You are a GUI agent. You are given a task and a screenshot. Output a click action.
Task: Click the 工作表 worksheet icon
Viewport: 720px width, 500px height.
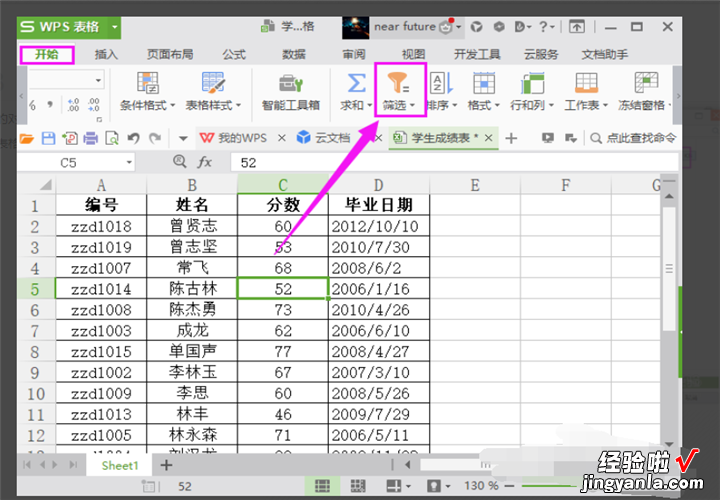coord(586,83)
